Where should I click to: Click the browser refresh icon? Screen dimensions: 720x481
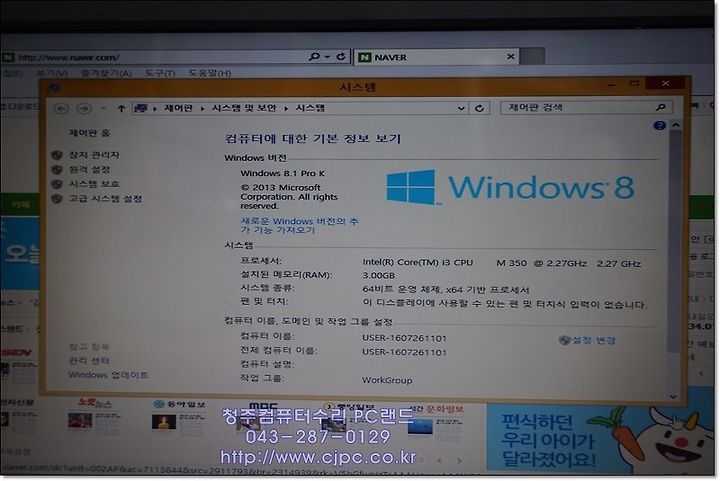pyautogui.click(x=341, y=56)
